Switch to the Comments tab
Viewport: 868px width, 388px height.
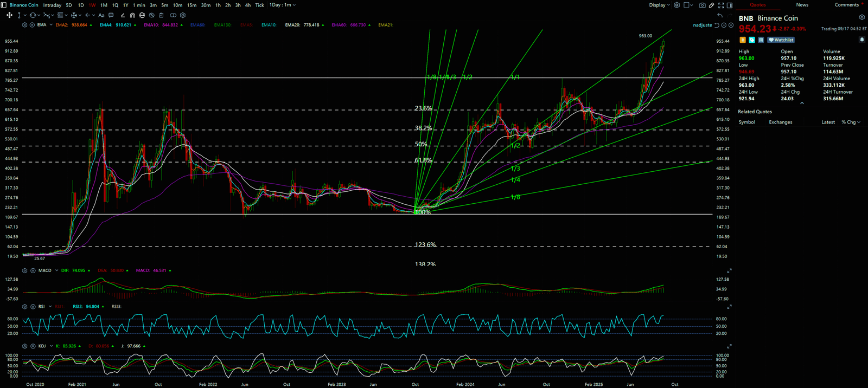tap(847, 5)
